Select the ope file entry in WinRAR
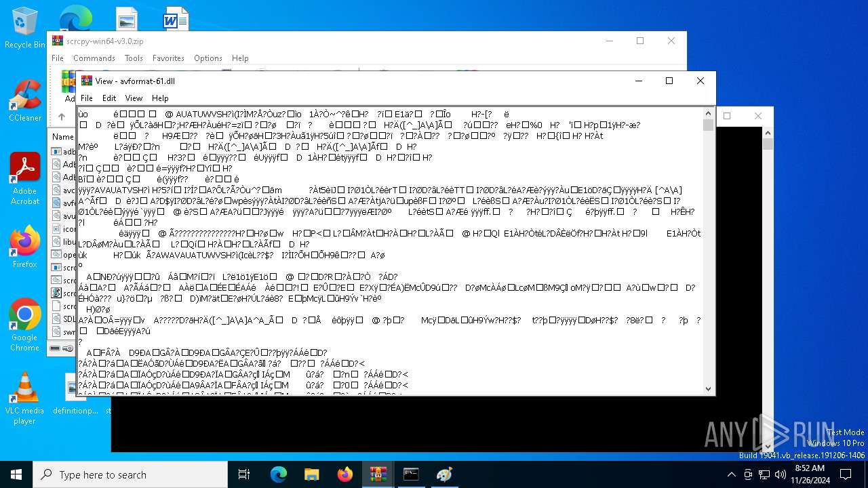Image resolution: width=868 pixels, height=488 pixels. click(64, 255)
